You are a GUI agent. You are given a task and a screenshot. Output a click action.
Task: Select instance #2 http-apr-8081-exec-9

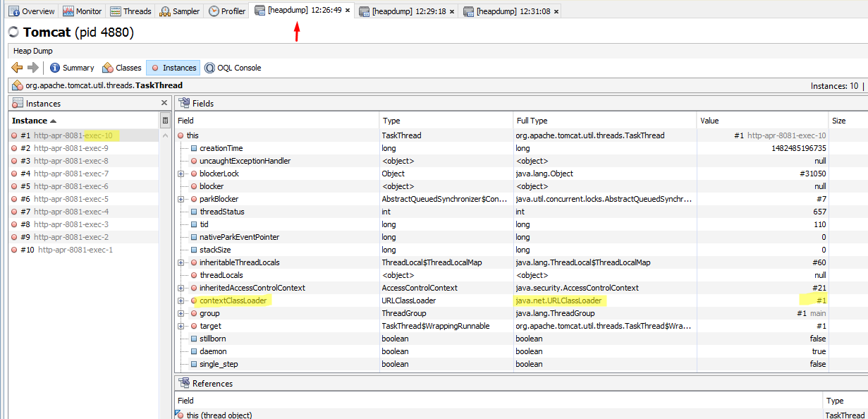pos(83,148)
